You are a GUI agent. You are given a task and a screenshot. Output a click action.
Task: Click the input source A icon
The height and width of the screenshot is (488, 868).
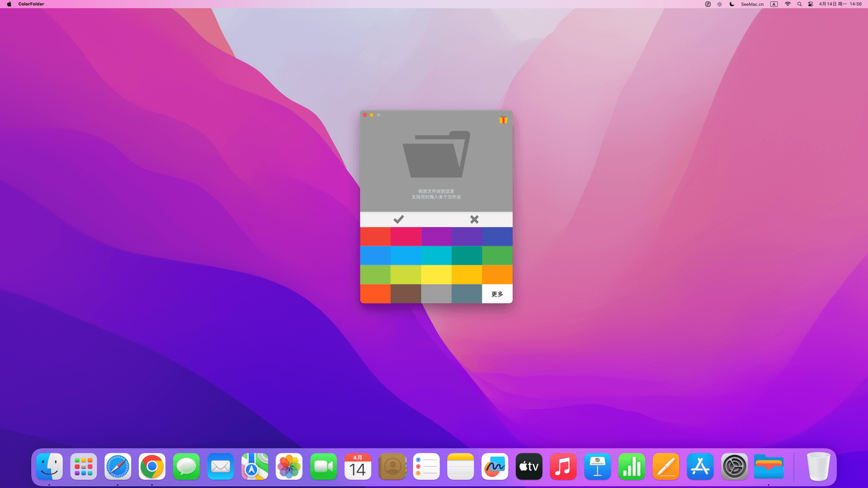[774, 4]
